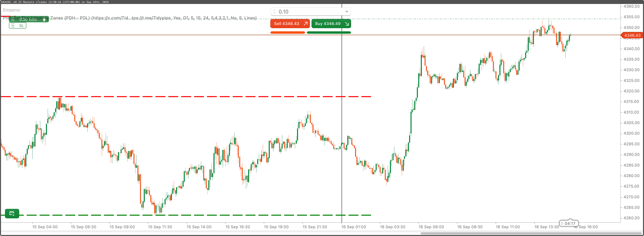
Task: Click the green dashed previous day low line
Action: point(186,215)
